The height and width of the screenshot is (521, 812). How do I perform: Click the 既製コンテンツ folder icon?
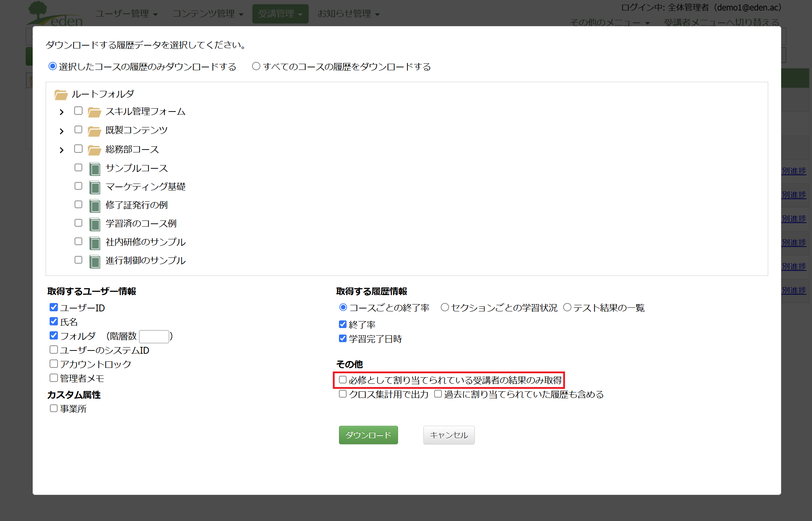(94, 131)
